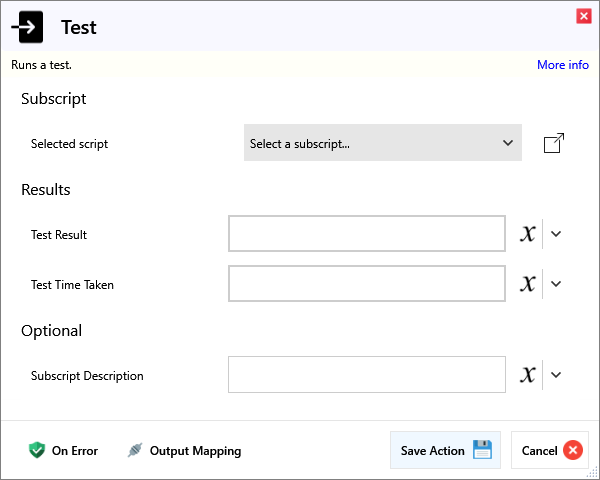Close the Test dialog with red X
The image size is (600, 480).
pos(583,15)
